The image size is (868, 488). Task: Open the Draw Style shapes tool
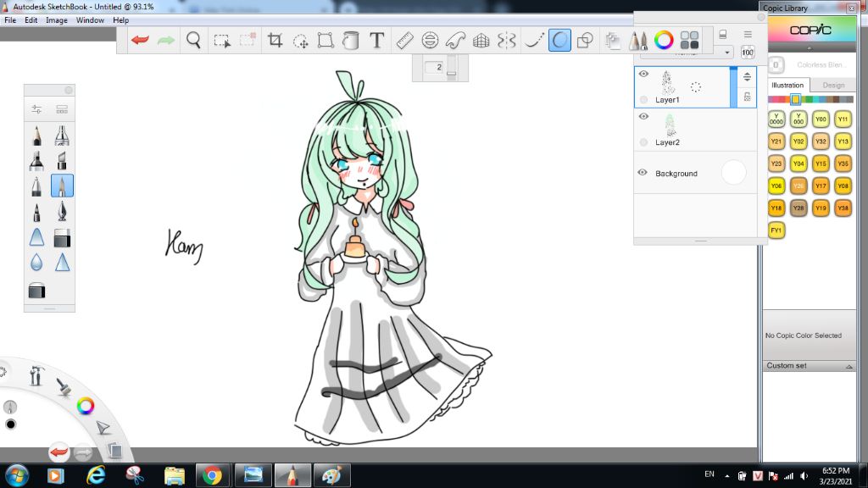(x=585, y=41)
